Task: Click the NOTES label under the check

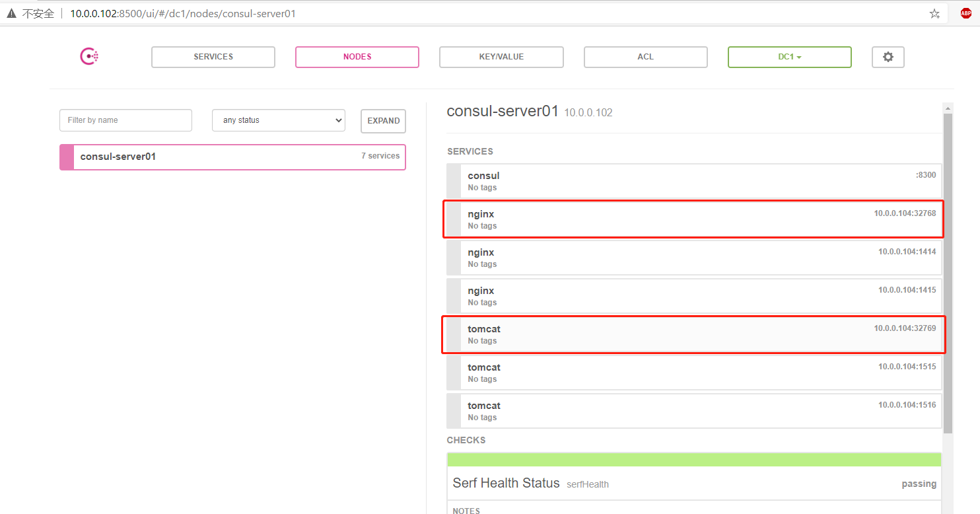Action: click(x=466, y=510)
